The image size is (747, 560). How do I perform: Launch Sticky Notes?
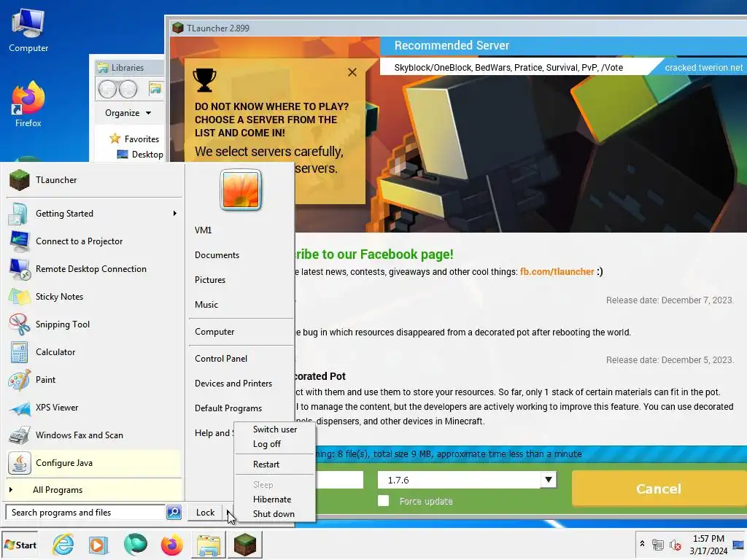click(x=94, y=296)
